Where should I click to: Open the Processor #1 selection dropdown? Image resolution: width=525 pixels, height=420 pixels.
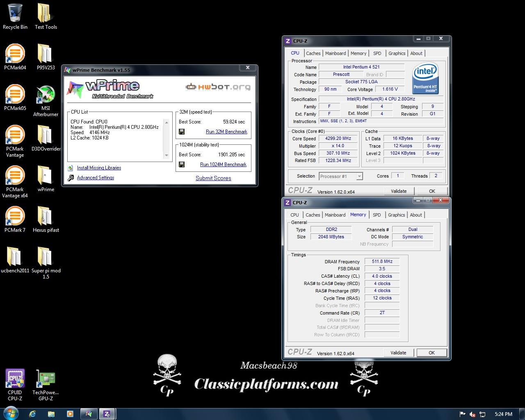tap(340, 176)
